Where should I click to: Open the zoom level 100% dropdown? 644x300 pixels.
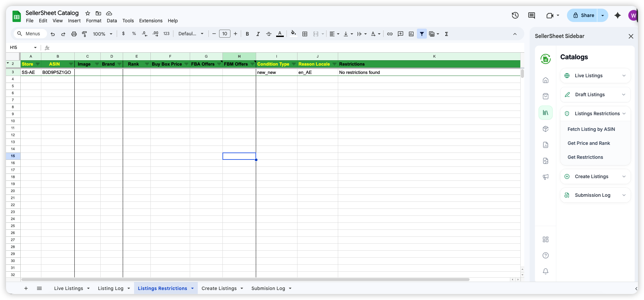pos(102,34)
